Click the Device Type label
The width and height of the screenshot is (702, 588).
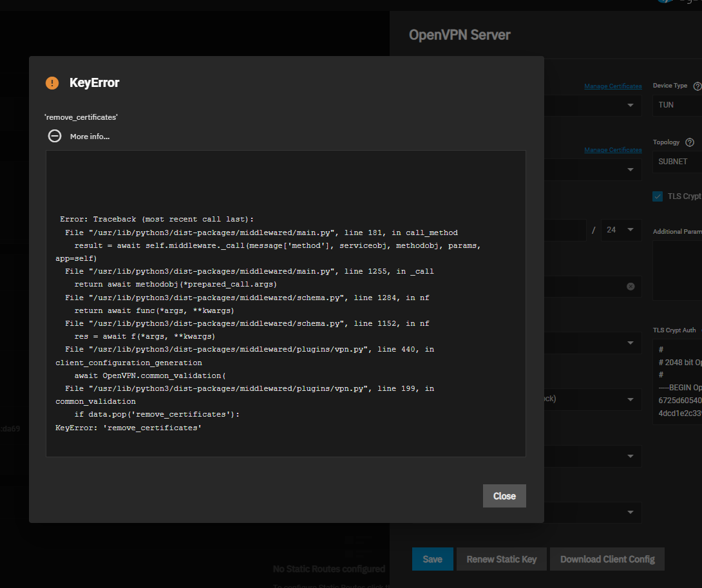point(670,86)
